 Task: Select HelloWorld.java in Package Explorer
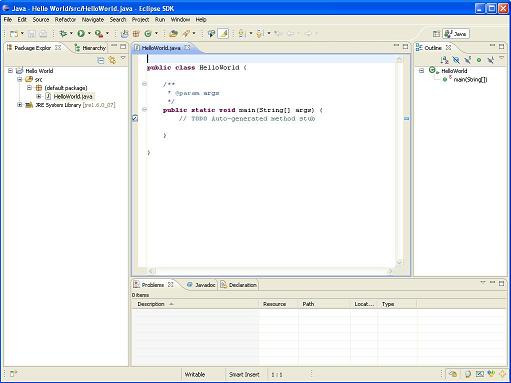(73, 96)
